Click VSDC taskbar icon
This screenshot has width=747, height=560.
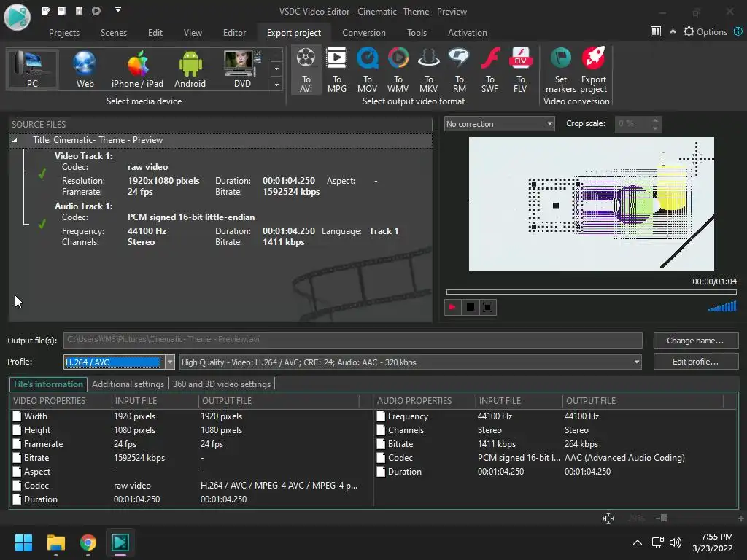(x=120, y=542)
